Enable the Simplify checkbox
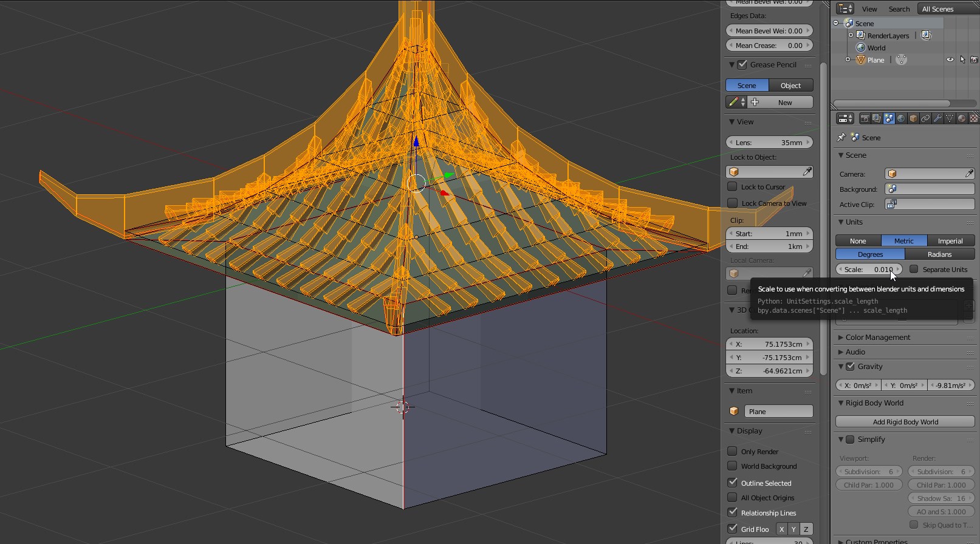Image resolution: width=980 pixels, height=544 pixels. (850, 439)
